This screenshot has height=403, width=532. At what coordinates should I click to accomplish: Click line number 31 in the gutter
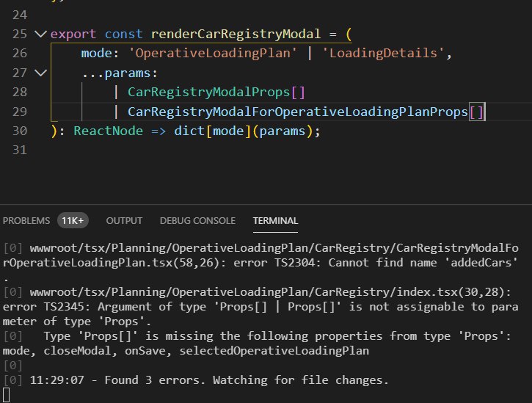pos(19,150)
